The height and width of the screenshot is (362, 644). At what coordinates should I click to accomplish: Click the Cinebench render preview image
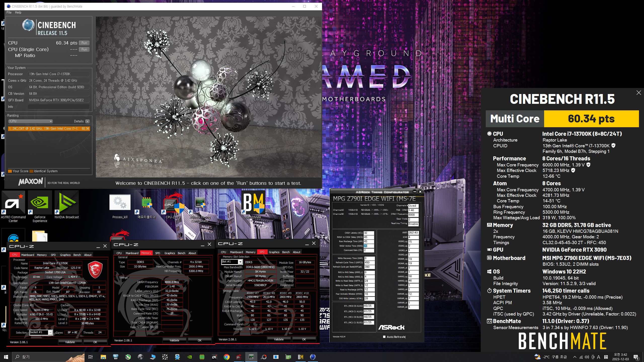coord(208,97)
